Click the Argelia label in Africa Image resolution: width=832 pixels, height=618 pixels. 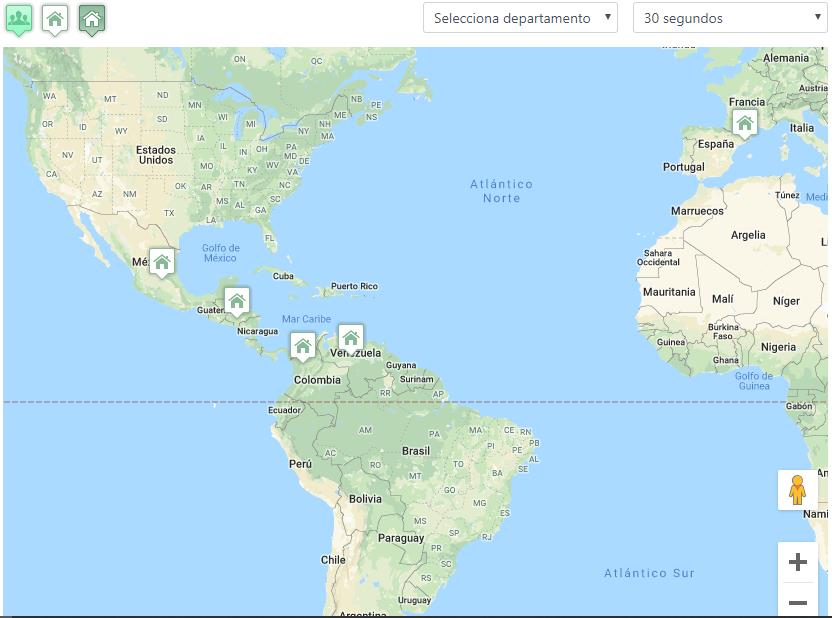(748, 235)
